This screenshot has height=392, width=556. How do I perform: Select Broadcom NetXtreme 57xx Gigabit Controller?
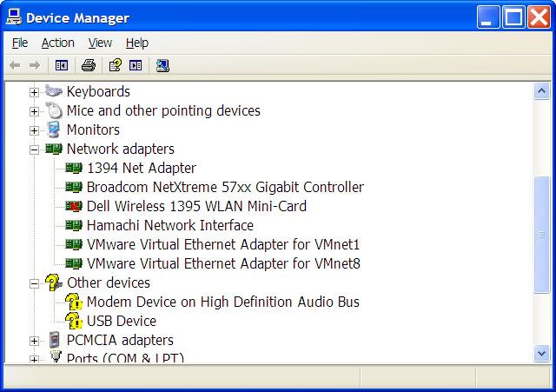coord(225,187)
